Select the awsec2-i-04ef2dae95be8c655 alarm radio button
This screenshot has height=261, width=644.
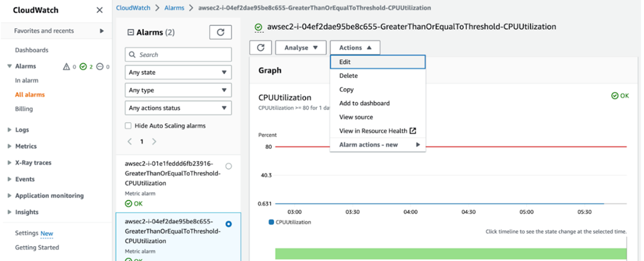(229, 224)
